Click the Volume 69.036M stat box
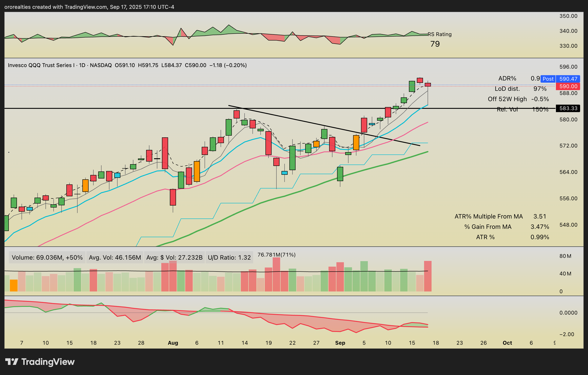Image resolution: width=588 pixels, height=375 pixels. (47, 257)
